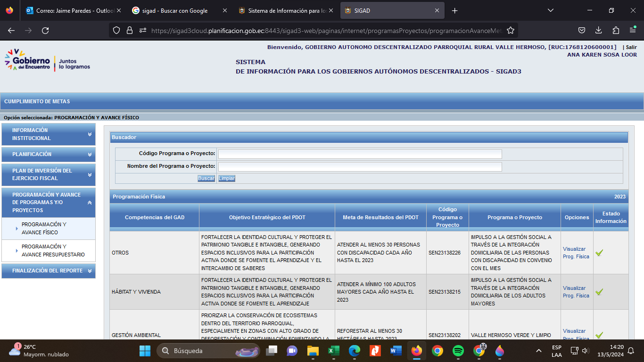Screen dimensions: 644x362
Task: Click the Código Programa o Proyecto field
Action: coord(360,154)
